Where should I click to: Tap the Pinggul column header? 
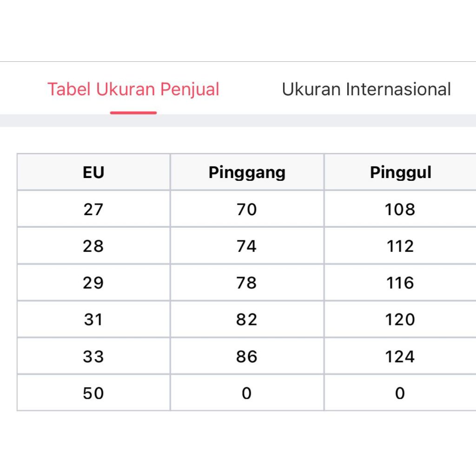(400, 172)
